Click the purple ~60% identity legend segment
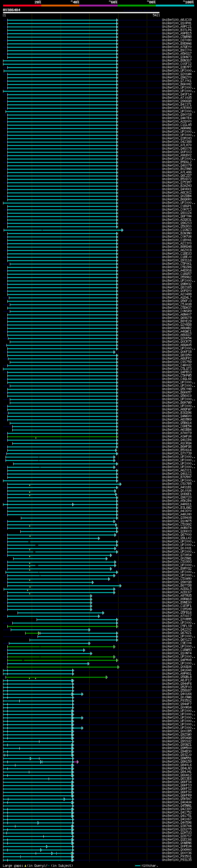197x868 pixels. [x=99, y=6]
